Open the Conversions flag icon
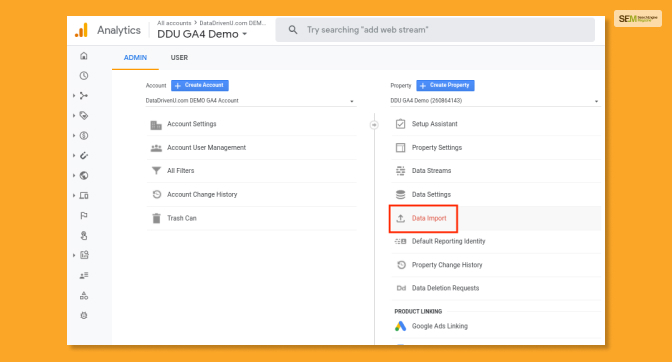The image size is (672, 362). point(84,215)
